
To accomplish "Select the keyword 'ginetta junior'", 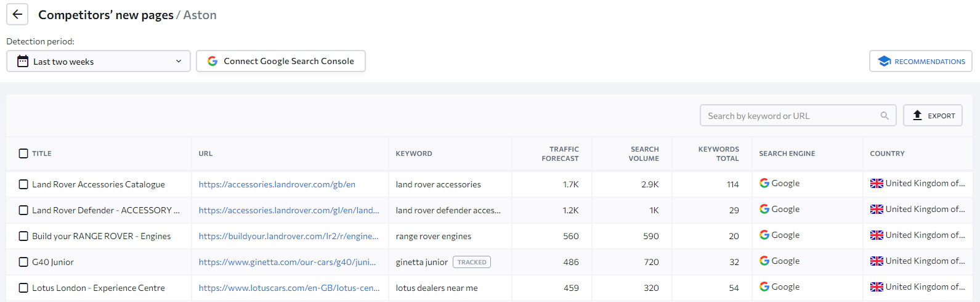I will 421,262.
